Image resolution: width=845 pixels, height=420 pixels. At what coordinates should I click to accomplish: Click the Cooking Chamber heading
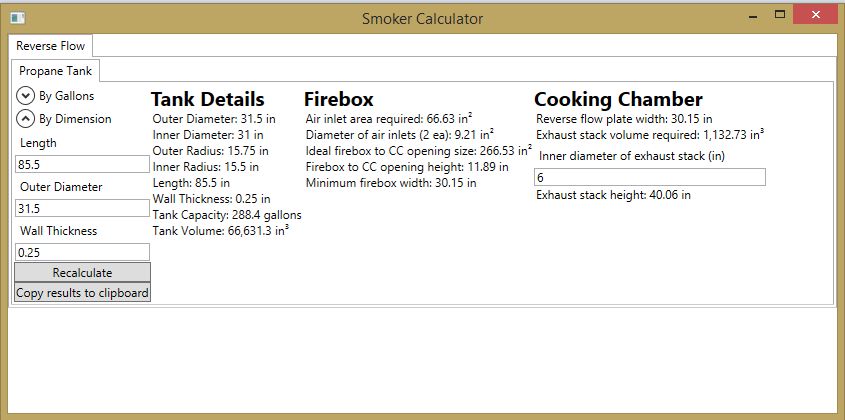click(x=617, y=99)
